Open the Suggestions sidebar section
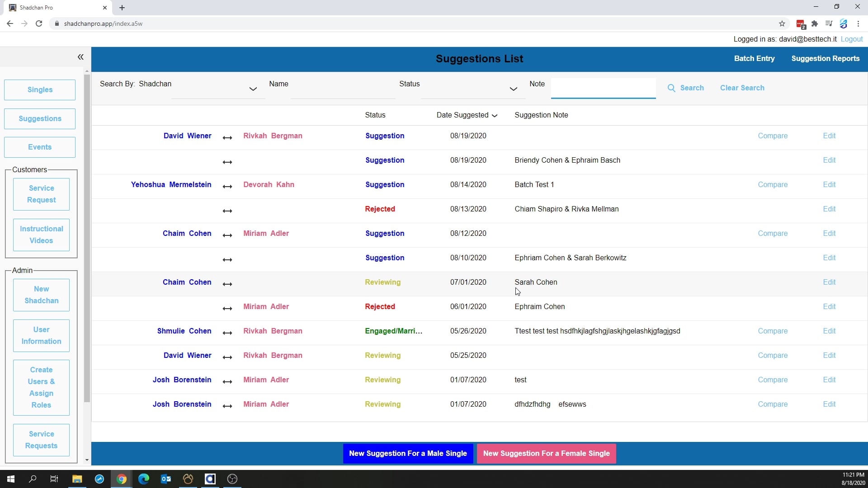The height and width of the screenshot is (488, 868). coord(40,119)
